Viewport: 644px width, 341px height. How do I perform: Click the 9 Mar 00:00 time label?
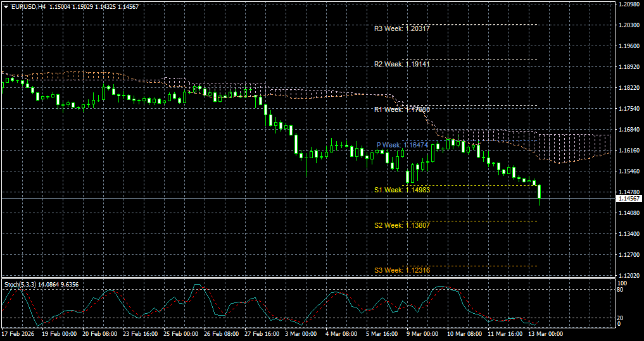pyautogui.click(x=424, y=334)
